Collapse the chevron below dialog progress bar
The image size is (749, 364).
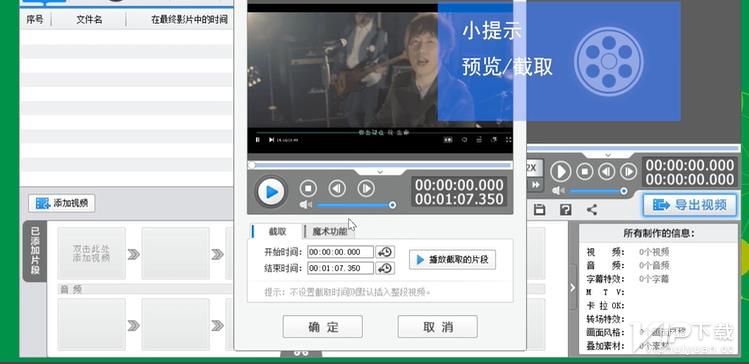(380, 171)
